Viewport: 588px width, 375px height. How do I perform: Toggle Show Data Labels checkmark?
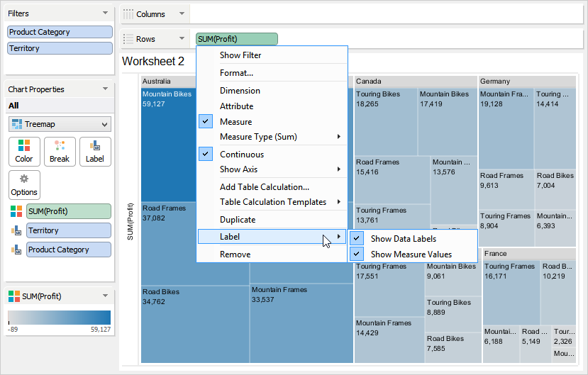click(357, 239)
